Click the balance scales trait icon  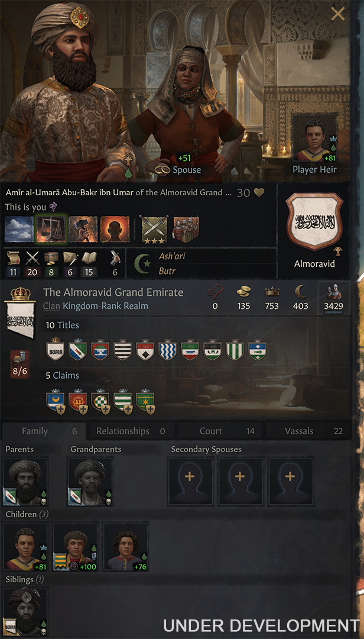click(x=52, y=230)
